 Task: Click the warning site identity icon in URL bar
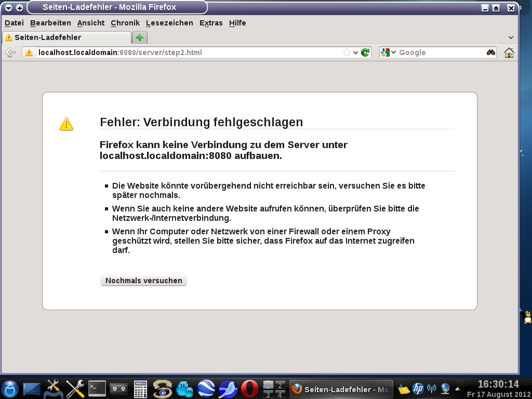coord(29,52)
